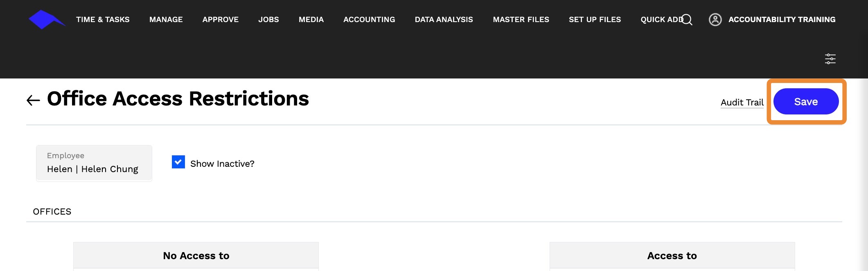Click the blue Accountability logo icon
This screenshot has width=868, height=271.
pyautogui.click(x=47, y=20)
